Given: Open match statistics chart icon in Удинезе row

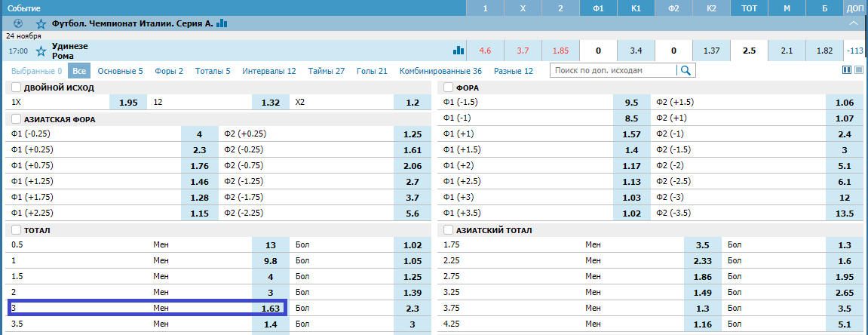Looking at the screenshot, I should [x=459, y=51].
